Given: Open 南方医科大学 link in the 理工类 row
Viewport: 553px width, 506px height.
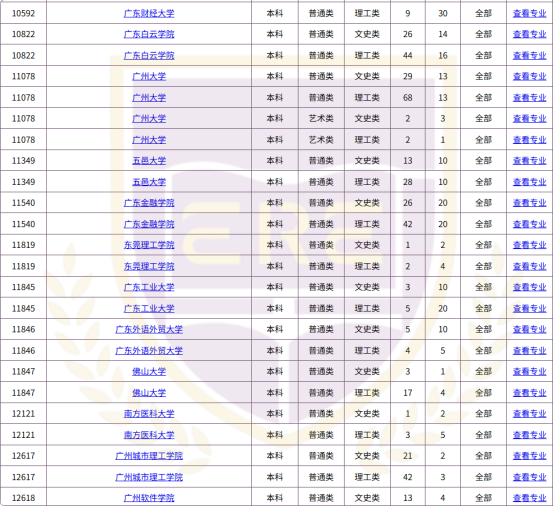Looking at the screenshot, I should point(149,435).
